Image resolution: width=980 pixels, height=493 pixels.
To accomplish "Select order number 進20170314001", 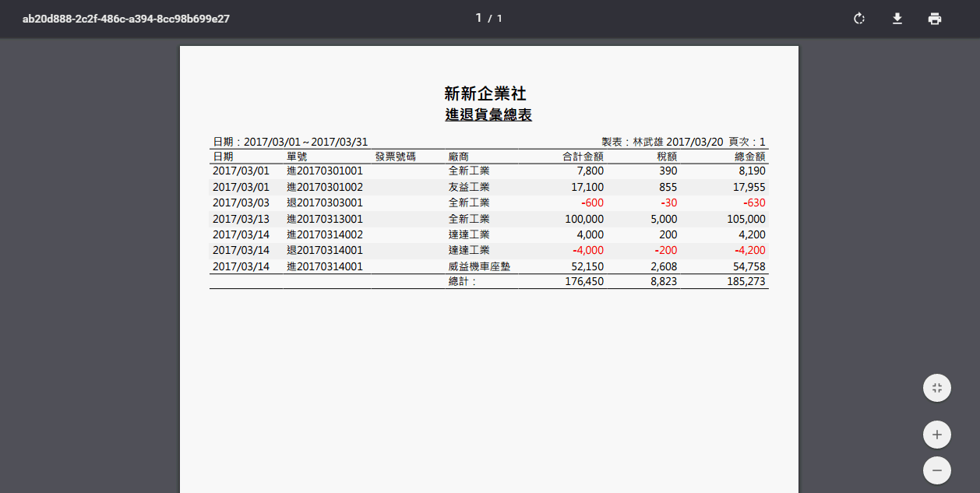I will tap(325, 266).
